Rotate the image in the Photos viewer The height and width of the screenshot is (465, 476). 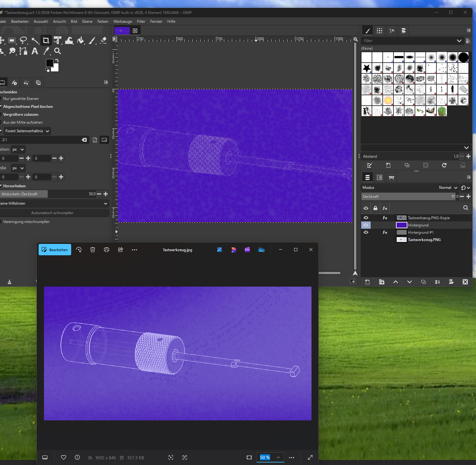(79, 250)
